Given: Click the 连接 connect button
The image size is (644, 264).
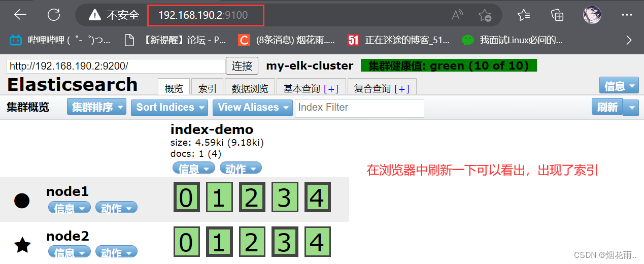Looking at the screenshot, I should (242, 66).
